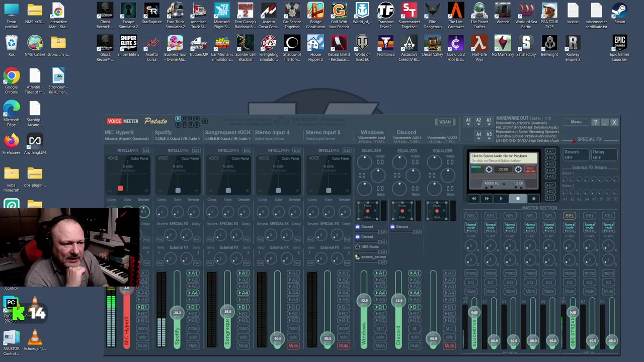Screen dimensions: 644x362
Task: Unmute the Stereo Input 4 strip
Action: pyautogui.click(x=293, y=346)
